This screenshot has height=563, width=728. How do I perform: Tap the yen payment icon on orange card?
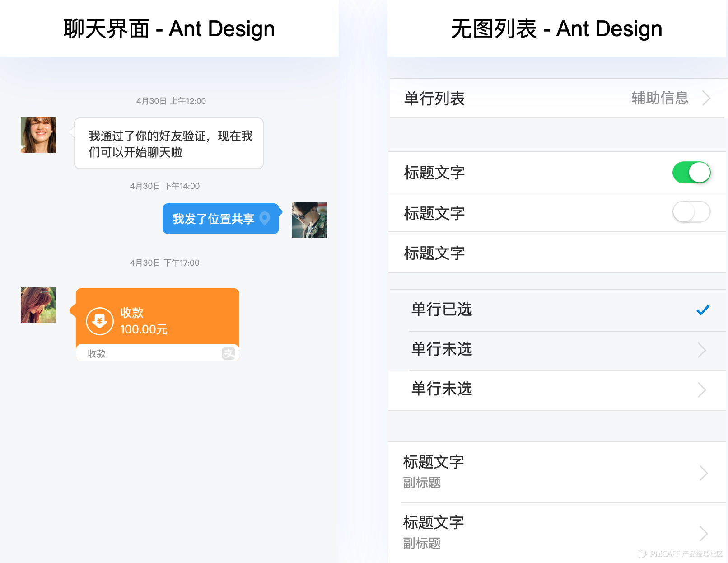coord(100,321)
